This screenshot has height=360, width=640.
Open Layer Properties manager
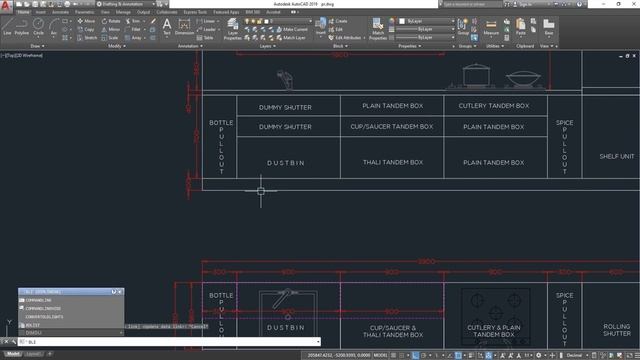tap(233, 29)
